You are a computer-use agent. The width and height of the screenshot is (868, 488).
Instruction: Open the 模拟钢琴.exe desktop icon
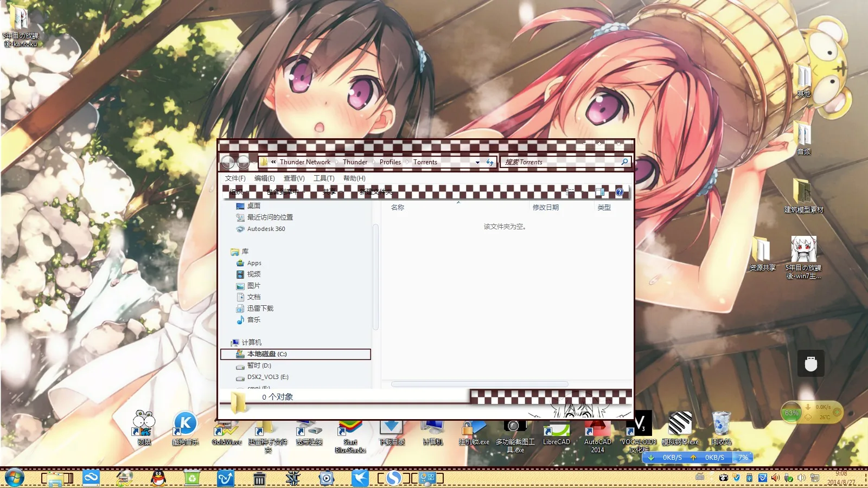click(680, 428)
